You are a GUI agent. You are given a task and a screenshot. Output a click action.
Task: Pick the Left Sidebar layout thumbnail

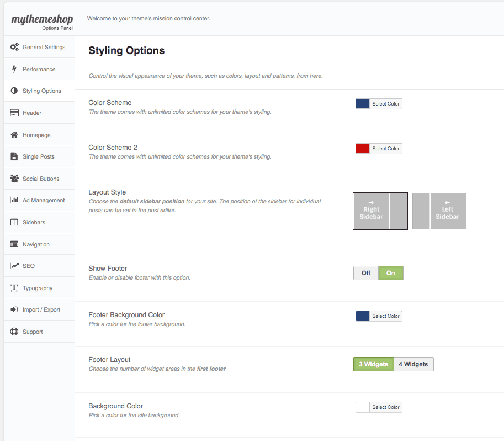(x=439, y=211)
